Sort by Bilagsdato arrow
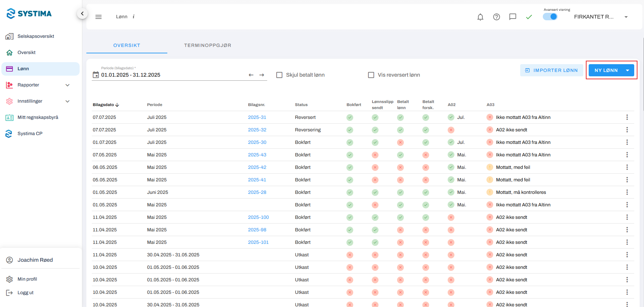Screen dimensions: 644x307 click(x=117, y=105)
